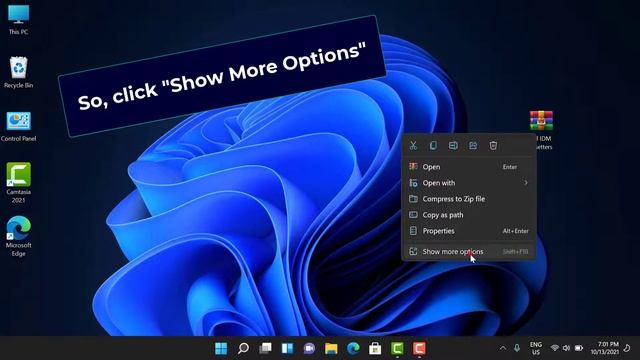Choose Open with menu entry

tap(469, 183)
